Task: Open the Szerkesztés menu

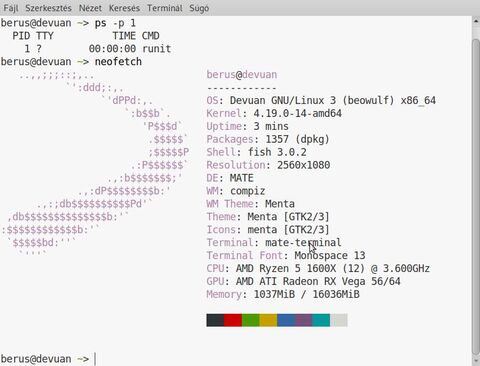Action: (48, 8)
